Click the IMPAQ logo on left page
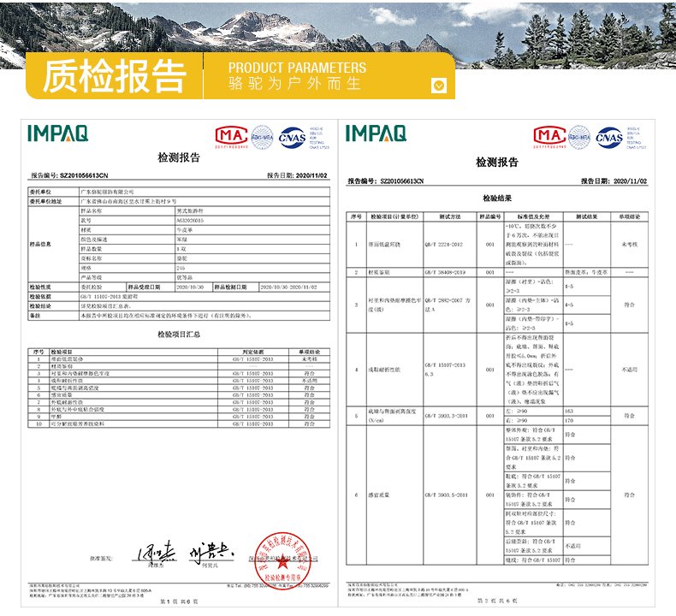Screen dimensions: 676x616 tap(58, 133)
